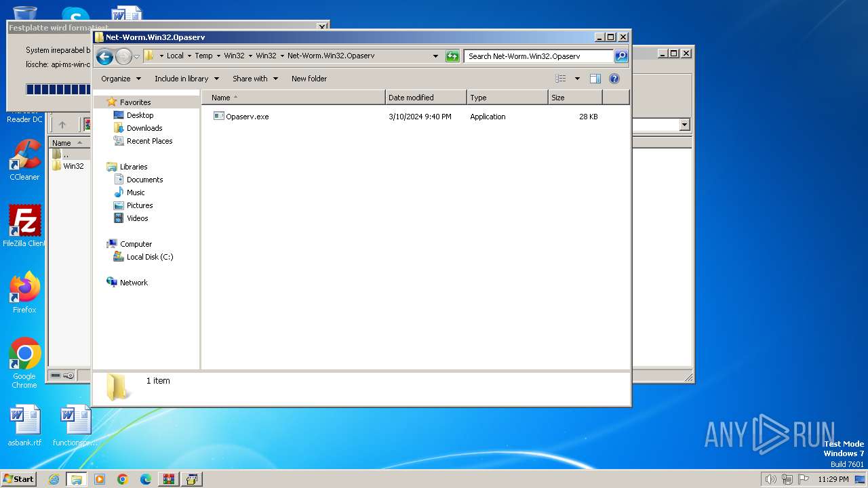Select the Local breadcrumb segment
Viewport: 868px width, 488px height.
pos(175,56)
